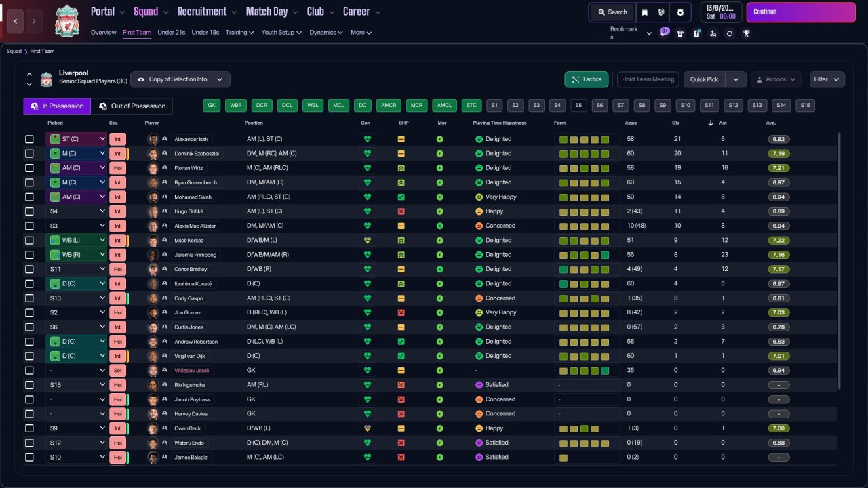868x488 pixels.
Task: Click Jeremie Frimpong's form color squares
Action: click(x=584, y=255)
